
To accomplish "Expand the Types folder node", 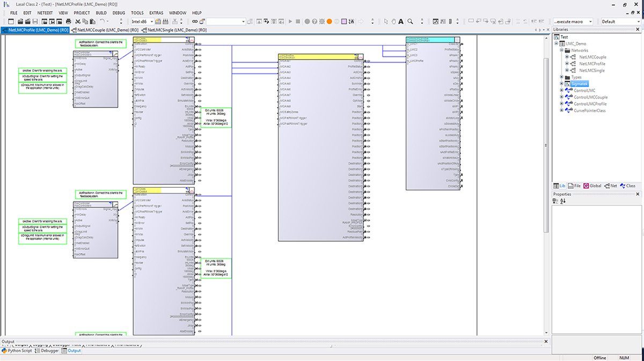I will tap(561, 77).
